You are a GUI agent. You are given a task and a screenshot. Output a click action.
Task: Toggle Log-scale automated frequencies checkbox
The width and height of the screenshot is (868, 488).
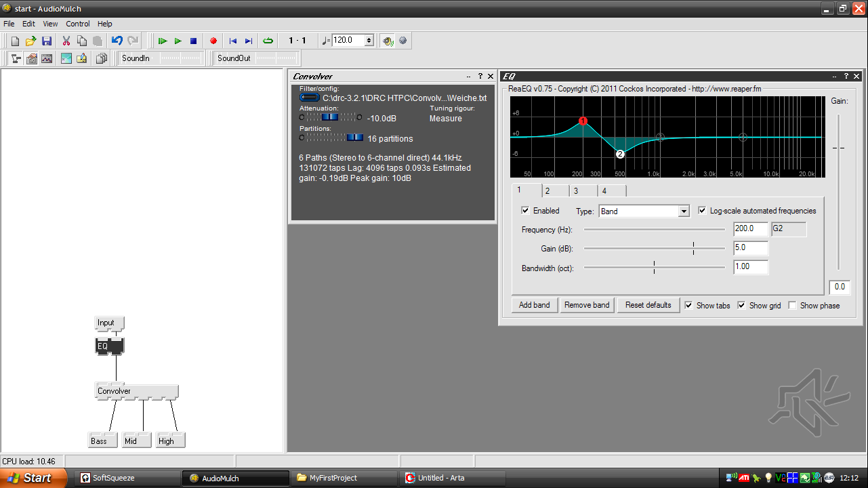702,211
